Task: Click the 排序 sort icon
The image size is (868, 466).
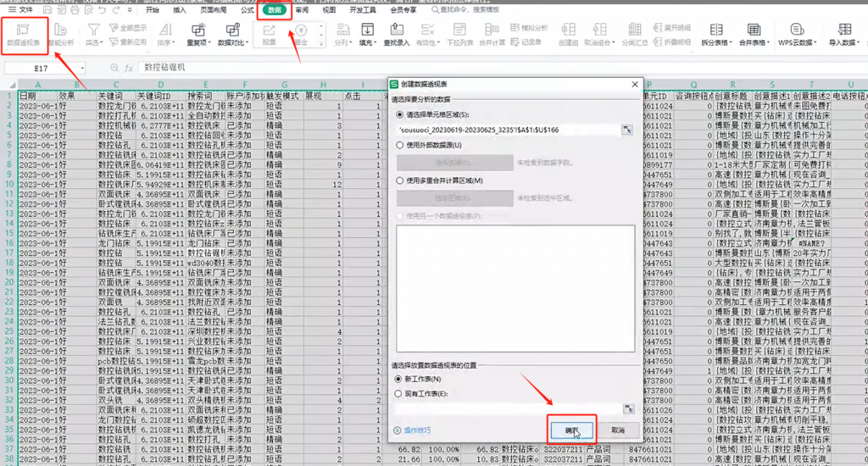Action: pyautogui.click(x=165, y=30)
